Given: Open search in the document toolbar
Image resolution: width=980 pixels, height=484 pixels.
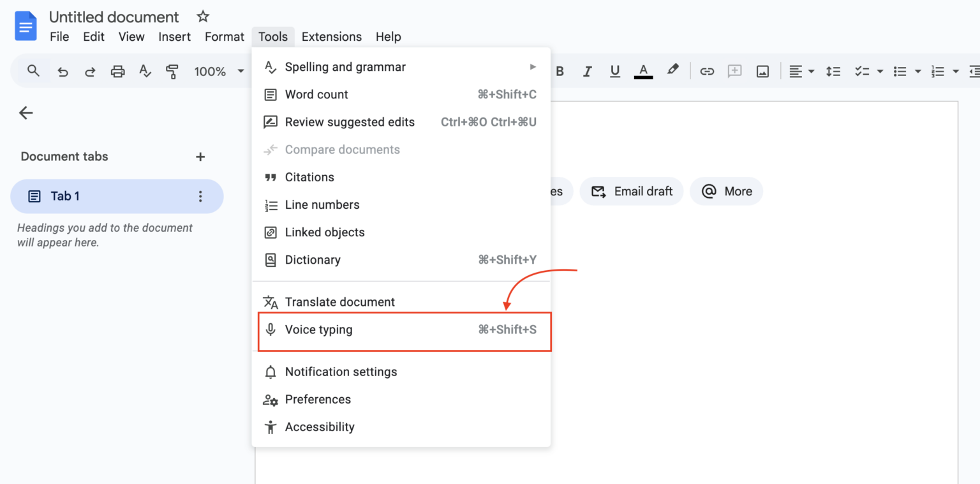Looking at the screenshot, I should (33, 71).
